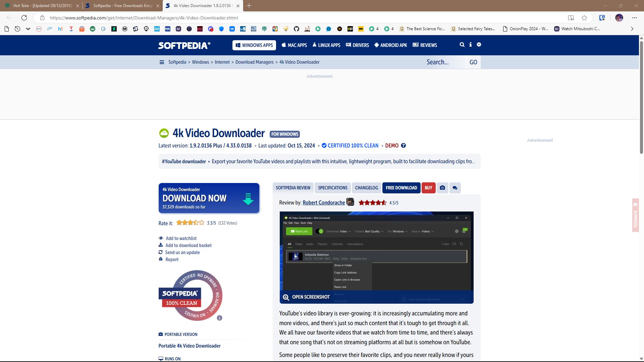Open Robert Condorache reviewer link

(x=324, y=202)
